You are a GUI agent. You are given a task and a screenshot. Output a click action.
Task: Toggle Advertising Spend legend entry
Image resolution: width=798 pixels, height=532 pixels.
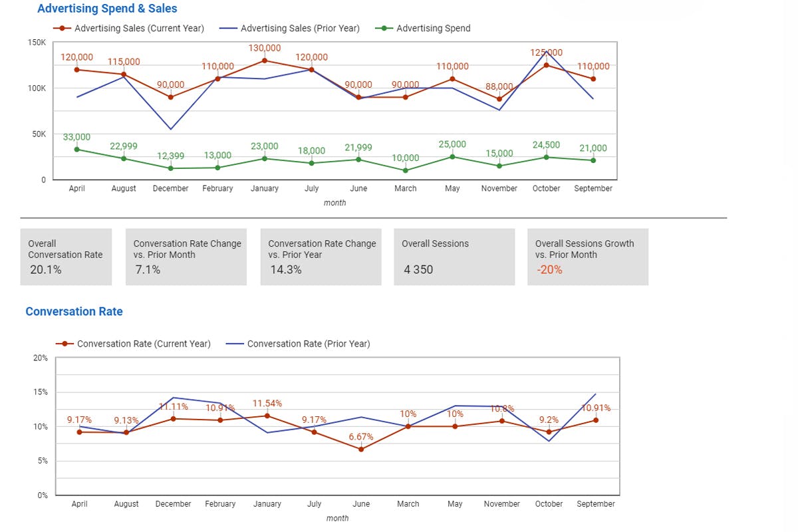(x=422, y=29)
